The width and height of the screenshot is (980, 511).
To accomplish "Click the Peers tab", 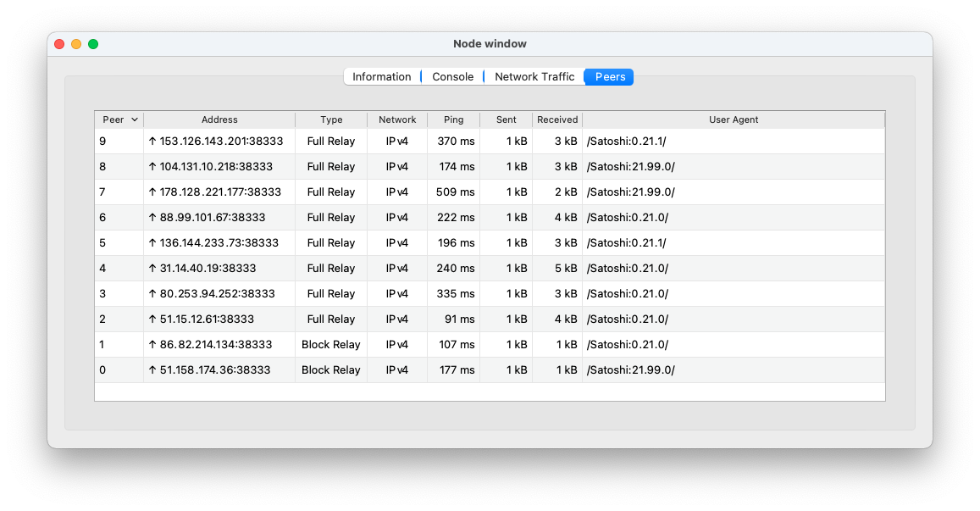I will [x=609, y=77].
